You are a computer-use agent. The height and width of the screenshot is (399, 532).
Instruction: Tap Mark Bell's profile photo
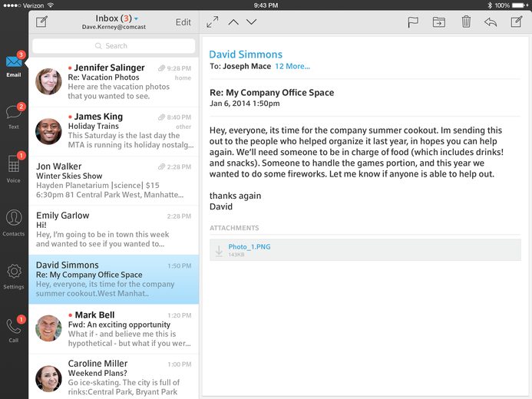pyautogui.click(x=48, y=328)
